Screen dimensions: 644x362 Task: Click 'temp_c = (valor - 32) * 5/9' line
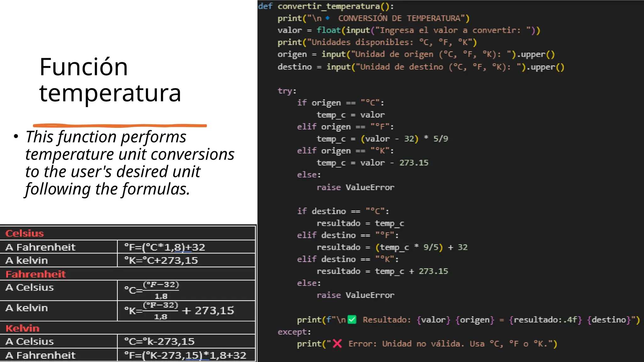click(382, 139)
